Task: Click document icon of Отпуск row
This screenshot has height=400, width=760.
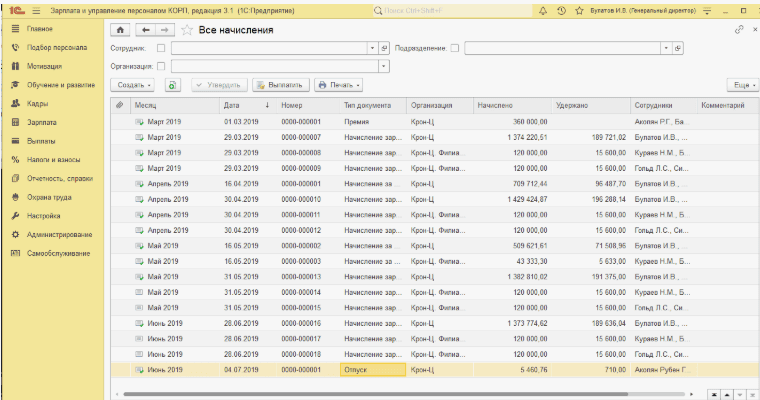Action: tap(139, 370)
